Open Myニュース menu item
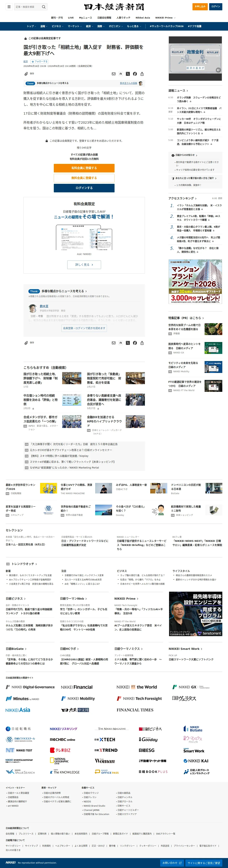 (85, 17)
